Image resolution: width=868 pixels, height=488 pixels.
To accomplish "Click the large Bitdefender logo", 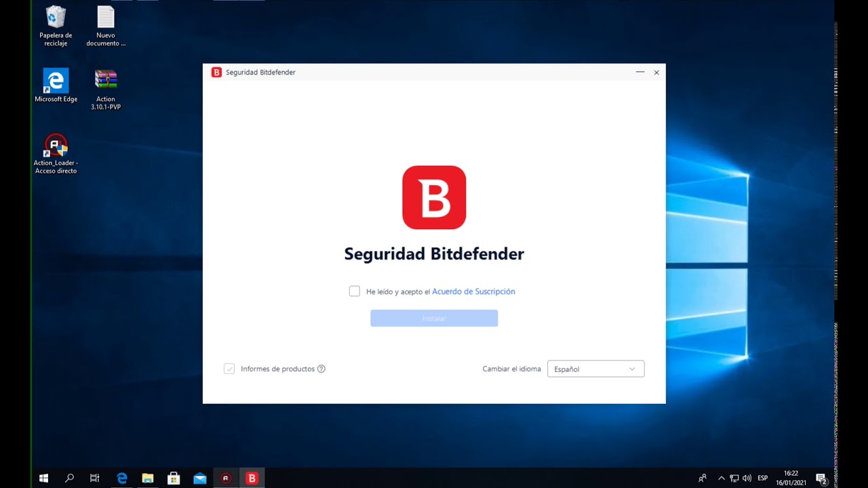I will 434,197.
